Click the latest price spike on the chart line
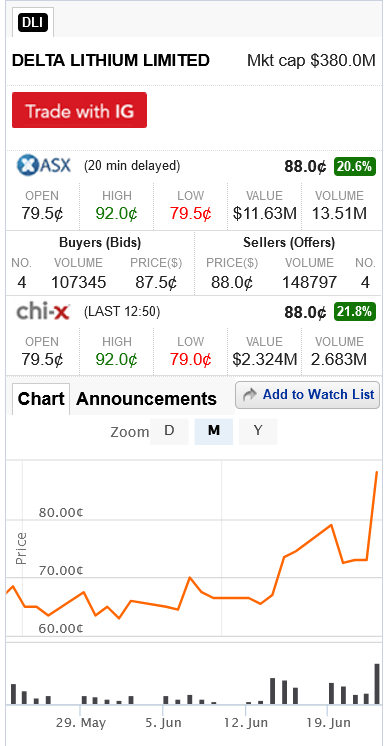The height and width of the screenshot is (746, 386). 376,473
